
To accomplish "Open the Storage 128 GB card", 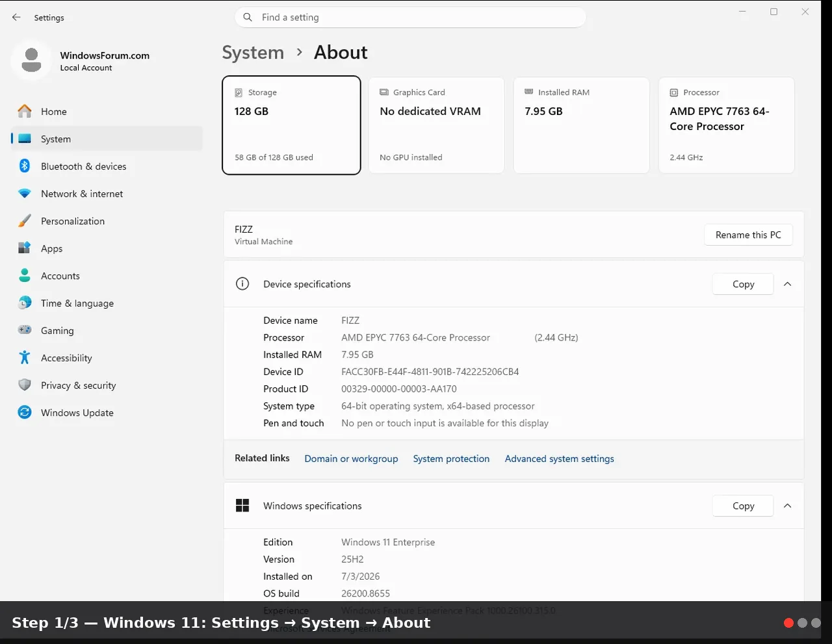I will (291, 125).
